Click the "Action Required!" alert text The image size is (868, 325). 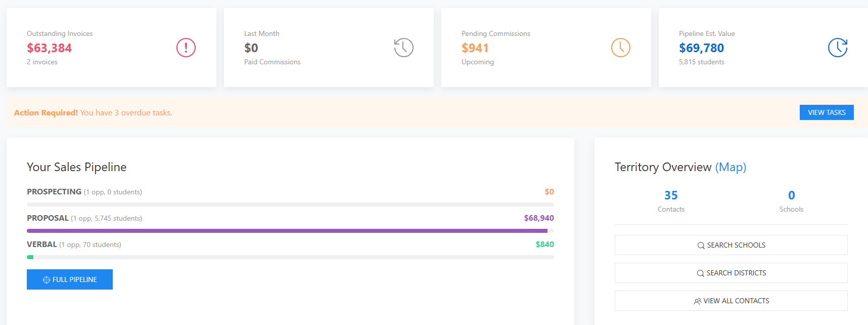(46, 112)
